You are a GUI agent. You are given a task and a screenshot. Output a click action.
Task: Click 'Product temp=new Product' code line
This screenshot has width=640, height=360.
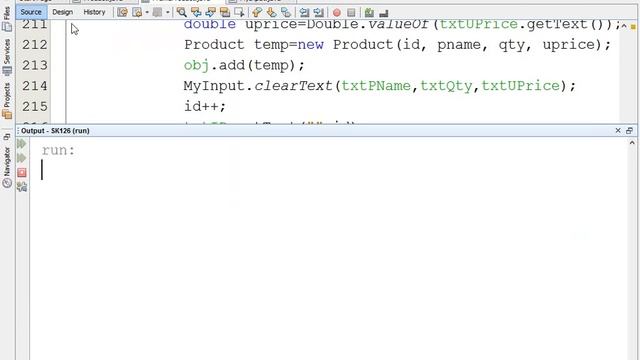click(397, 44)
